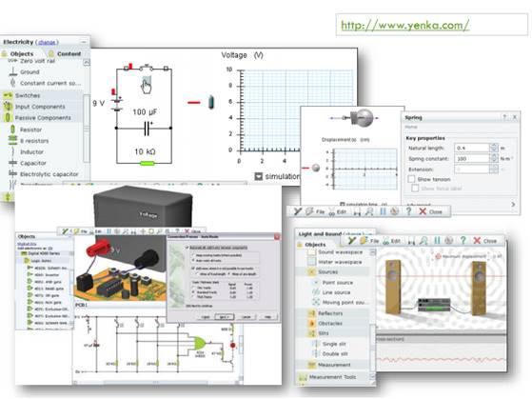Screen dimensions: 532x399
Task: Click the Electricity panel change link
Action: (x=47, y=42)
